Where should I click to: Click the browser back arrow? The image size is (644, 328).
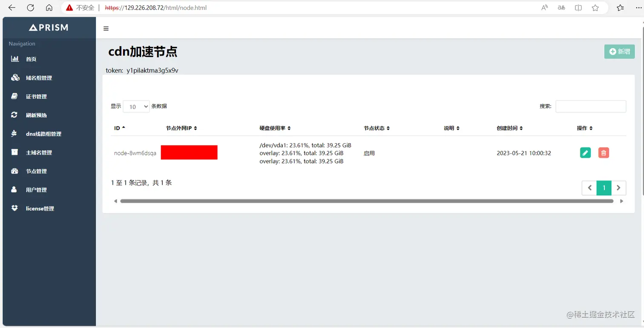pos(12,8)
